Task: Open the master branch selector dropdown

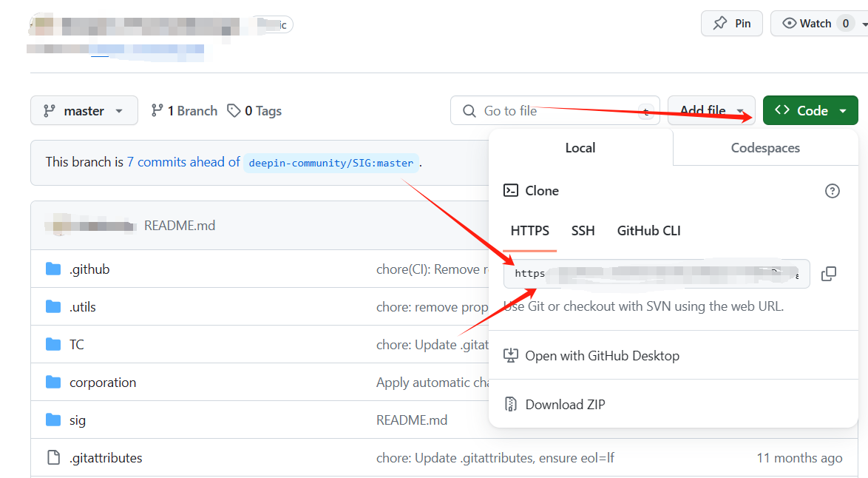Action: (x=84, y=110)
